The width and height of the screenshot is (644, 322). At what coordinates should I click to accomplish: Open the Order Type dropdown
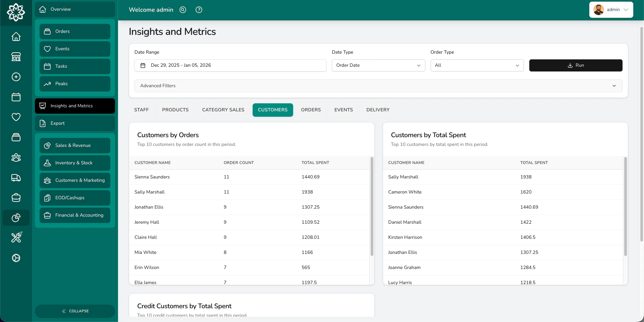[477, 65]
